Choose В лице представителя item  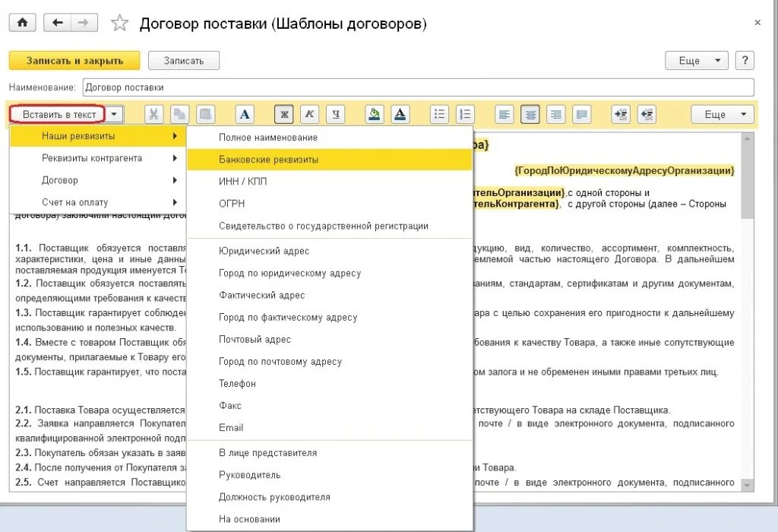(330, 453)
